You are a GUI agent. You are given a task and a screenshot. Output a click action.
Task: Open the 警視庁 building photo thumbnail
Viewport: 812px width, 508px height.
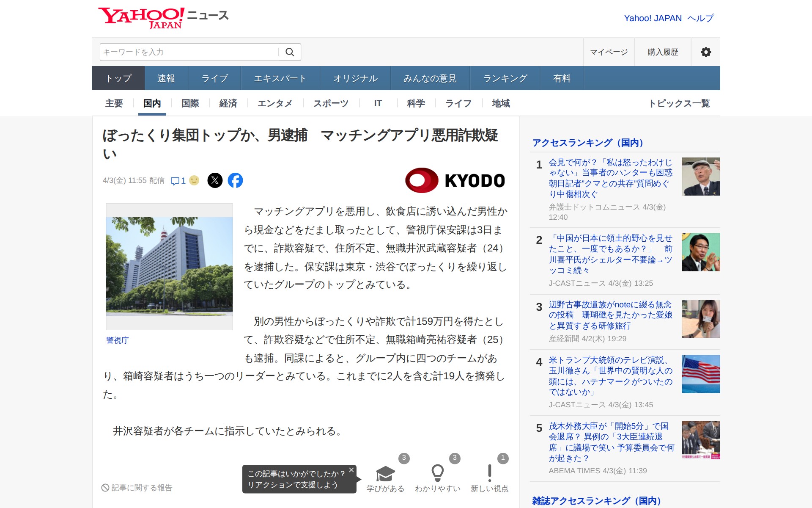pyautogui.click(x=169, y=267)
